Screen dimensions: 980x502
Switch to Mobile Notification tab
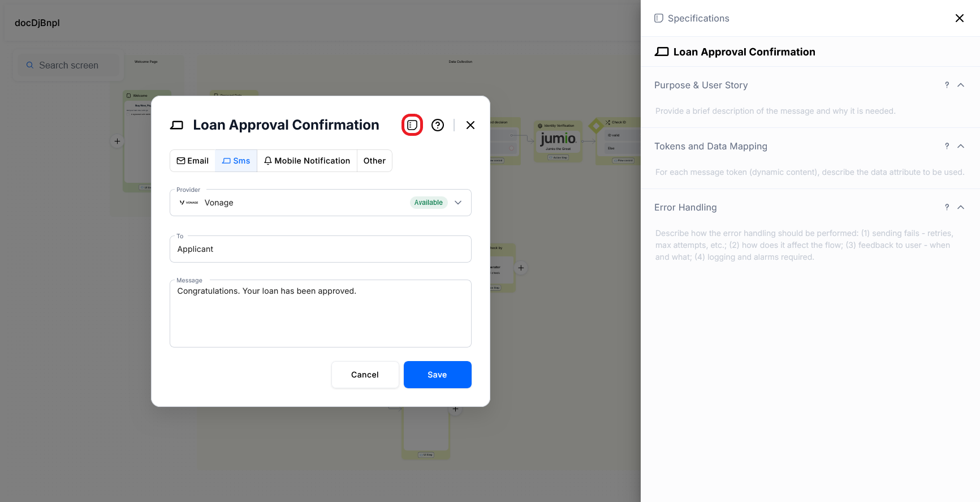tap(307, 161)
